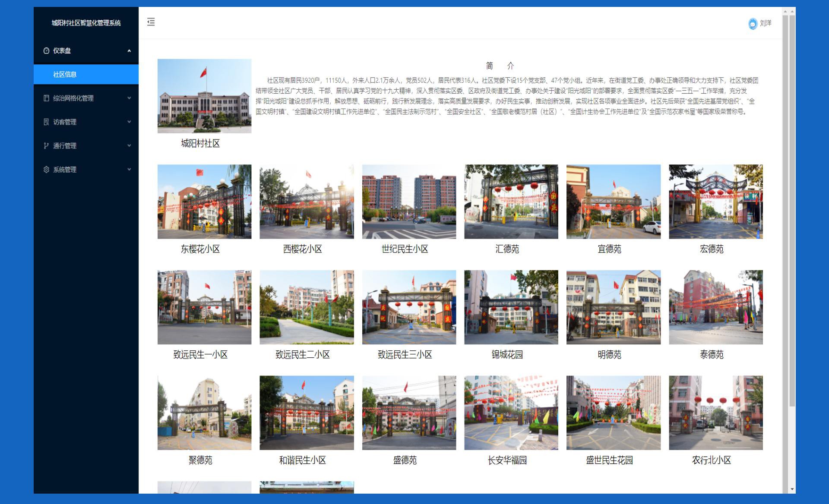The width and height of the screenshot is (829, 504).
Task: Click the 汇德苑 caption
Action: 507,249
